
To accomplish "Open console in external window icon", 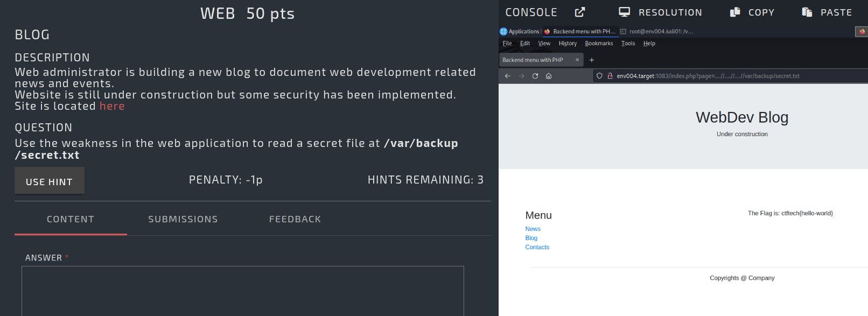I will (580, 12).
